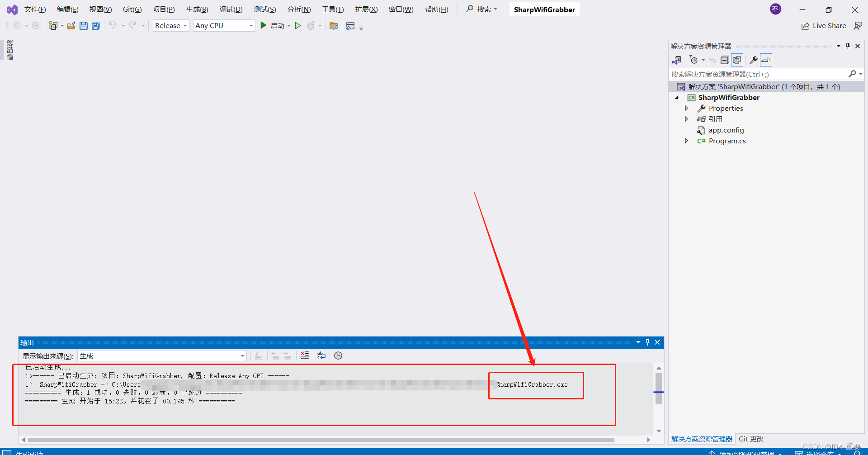Open the 扩展(X) extensions menu
The width and height of the screenshot is (868, 455).
[366, 9]
